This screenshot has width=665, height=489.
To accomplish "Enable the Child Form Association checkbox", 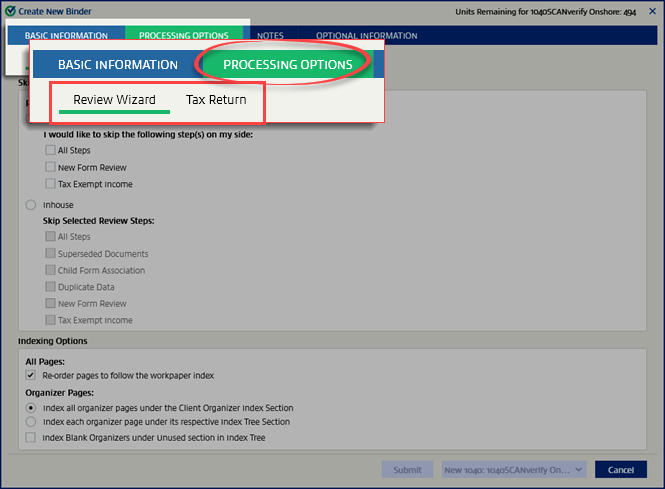I will (50, 270).
